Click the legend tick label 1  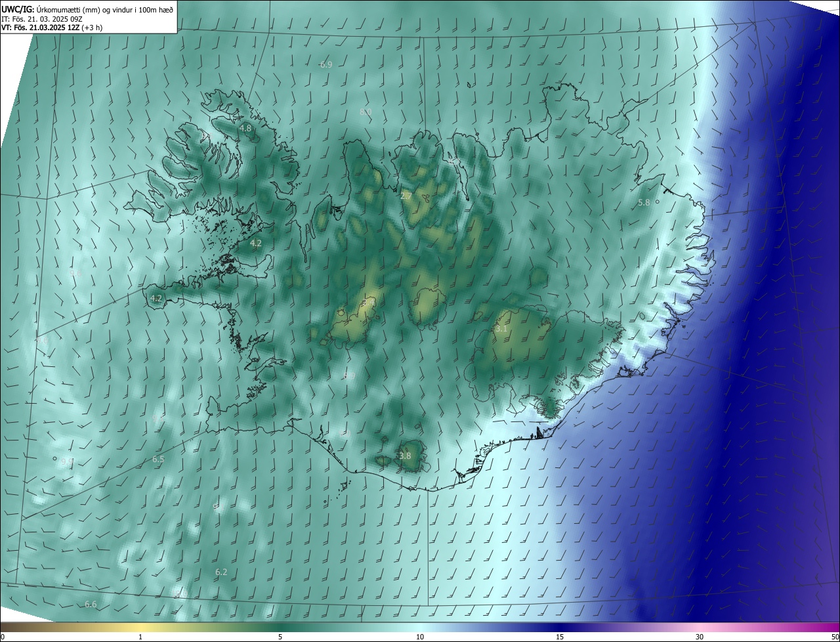pos(140,637)
